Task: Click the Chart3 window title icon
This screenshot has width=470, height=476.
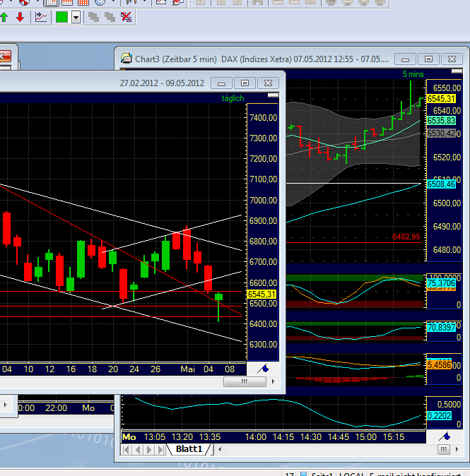Action: (126, 58)
